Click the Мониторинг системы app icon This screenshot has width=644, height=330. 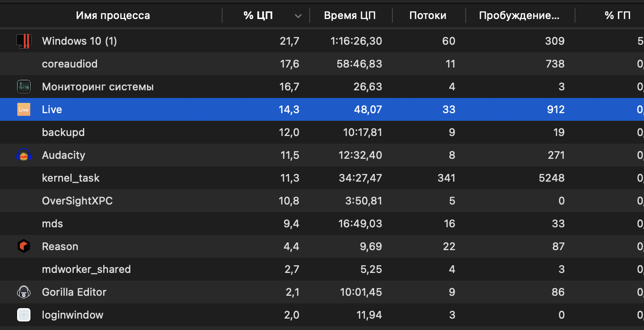[x=24, y=87]
